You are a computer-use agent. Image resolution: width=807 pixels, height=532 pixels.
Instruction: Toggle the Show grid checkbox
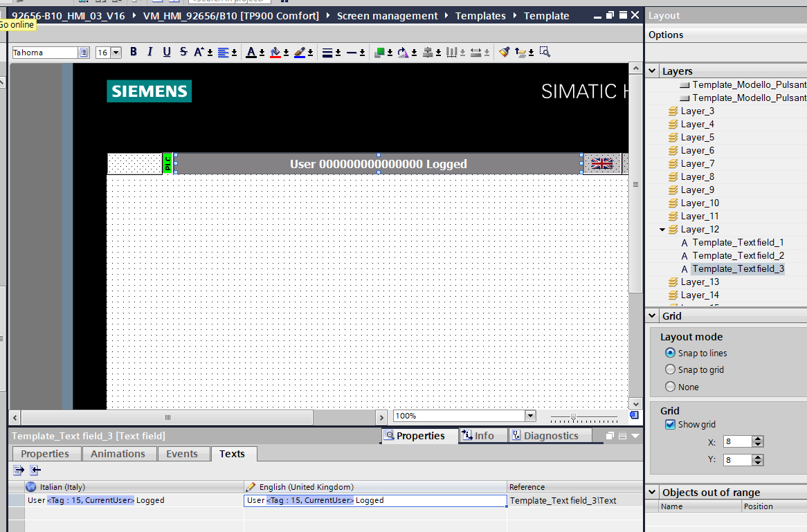pyautogui.click(x=670, y=425)
